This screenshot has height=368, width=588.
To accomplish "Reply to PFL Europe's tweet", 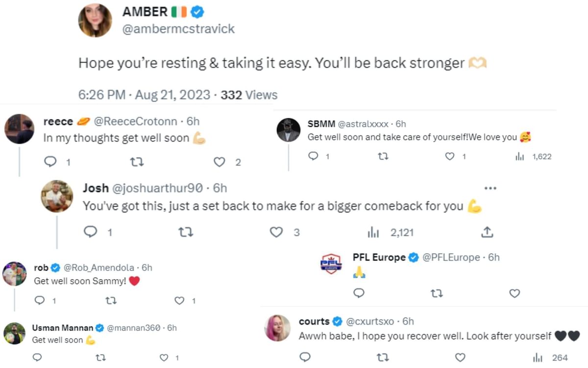I will point(359,293).
